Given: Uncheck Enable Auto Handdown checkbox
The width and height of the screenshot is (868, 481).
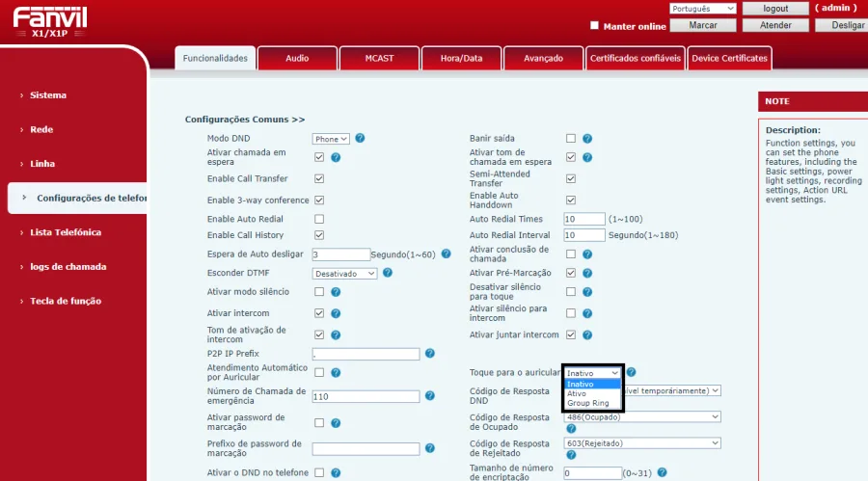Looking at the screenshot, I should (571, 200).
